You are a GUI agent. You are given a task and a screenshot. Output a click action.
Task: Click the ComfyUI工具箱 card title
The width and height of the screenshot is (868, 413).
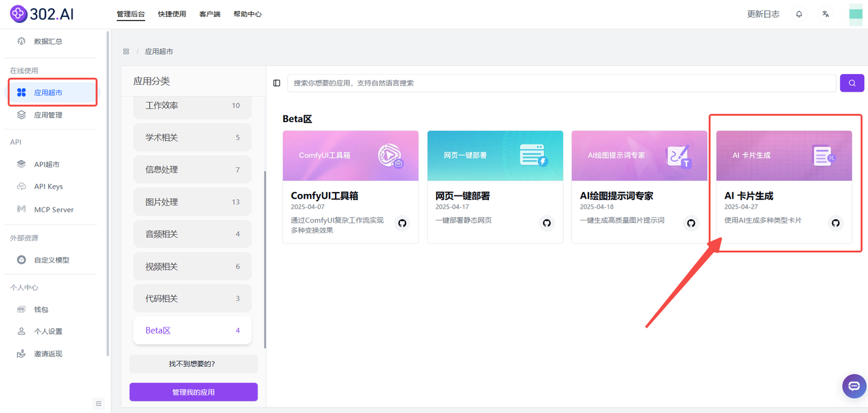[x=325, y=196]
